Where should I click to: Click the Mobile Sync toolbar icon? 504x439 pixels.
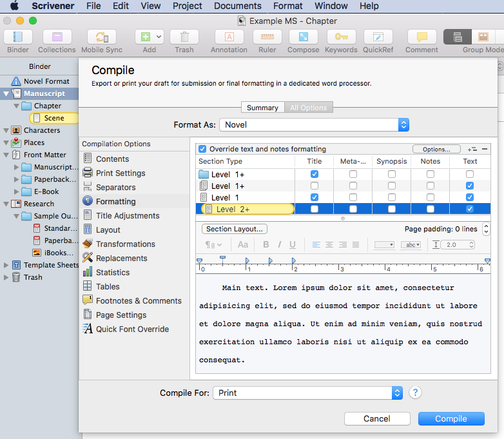tap(102, 37)
